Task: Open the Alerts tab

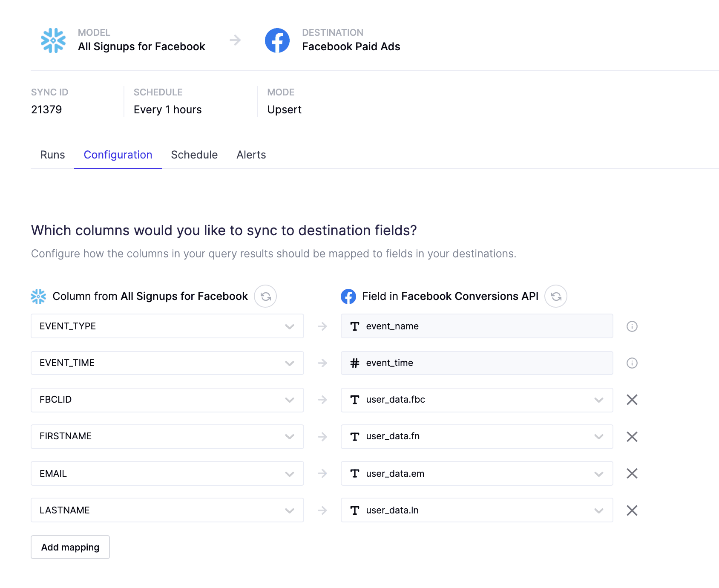Action: pyautogui.click(x=251, y=155)
